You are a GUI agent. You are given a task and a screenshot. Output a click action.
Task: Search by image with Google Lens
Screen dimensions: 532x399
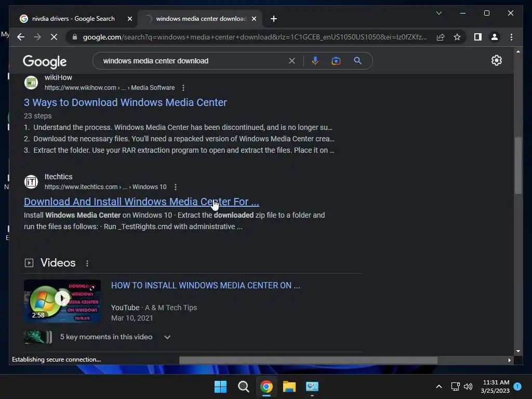[x=336, y=61]
